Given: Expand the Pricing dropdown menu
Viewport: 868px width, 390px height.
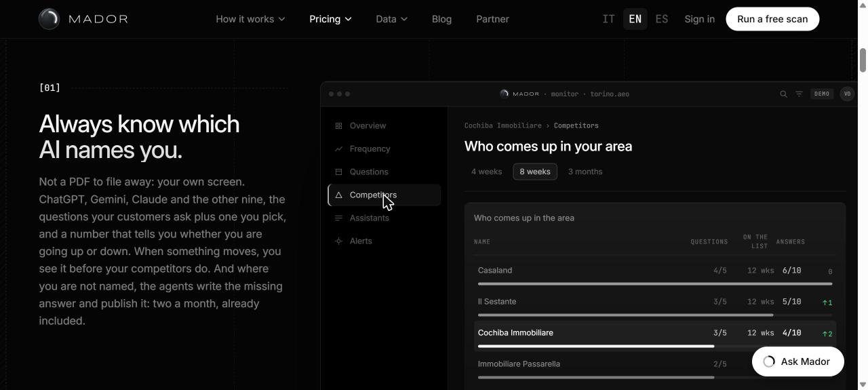Looking at the screenshot, I should pyautogui.click(x=330, y=19).
